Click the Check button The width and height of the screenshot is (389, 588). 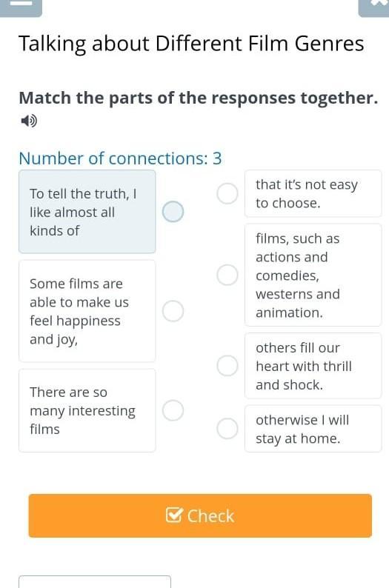200,515
